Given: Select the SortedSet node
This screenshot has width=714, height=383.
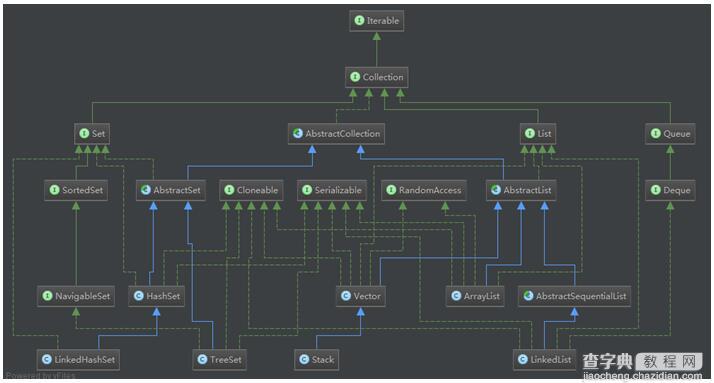Looking at the screenshot, I should [x=76, y=190].
